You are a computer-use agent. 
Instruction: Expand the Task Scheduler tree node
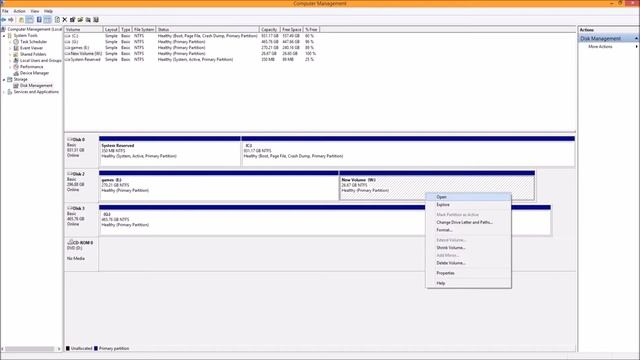[x=10, y=42]
